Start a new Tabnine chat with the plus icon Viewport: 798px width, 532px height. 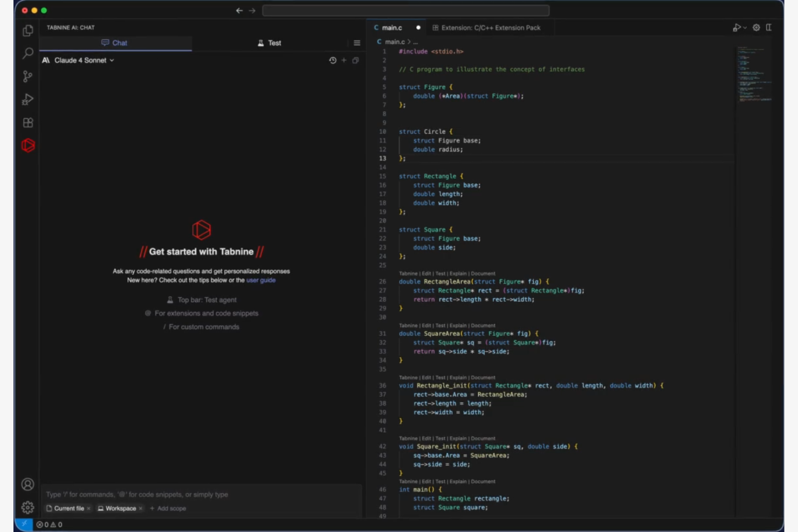[x=343, y=60]
